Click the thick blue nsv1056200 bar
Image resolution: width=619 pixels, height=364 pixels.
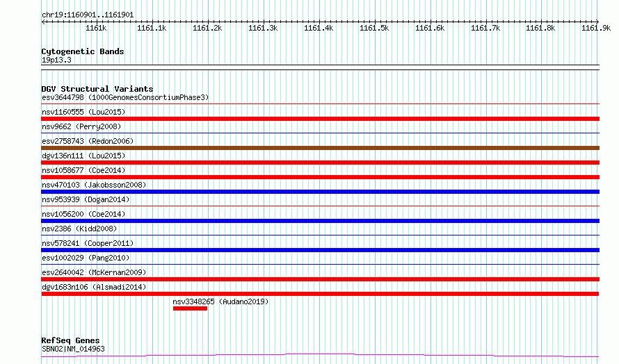[320, 221]
